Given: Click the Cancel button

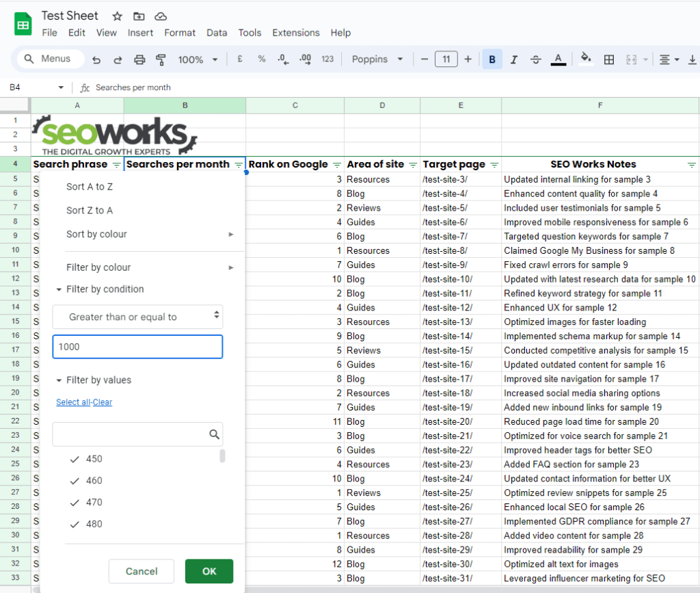Looking at the screenshot, I should [x=142, y=571].
